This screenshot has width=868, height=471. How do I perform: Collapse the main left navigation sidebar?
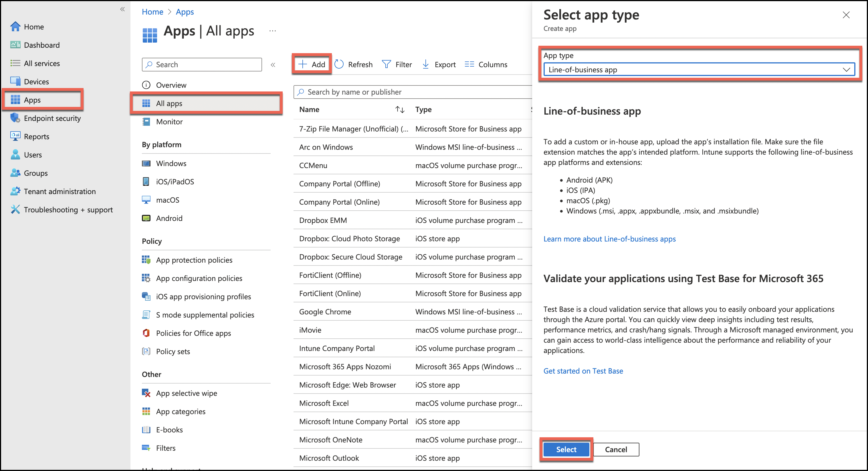tap(122, 9)
